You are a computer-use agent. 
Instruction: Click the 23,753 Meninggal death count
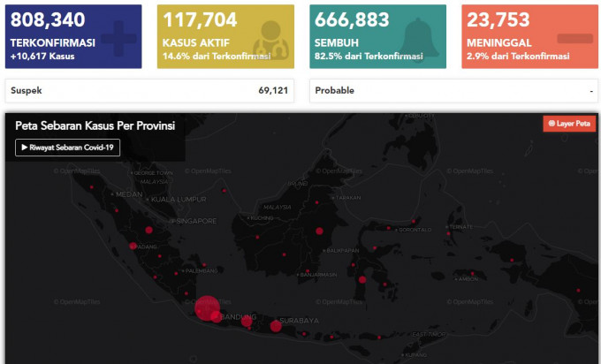pos(495,20)
